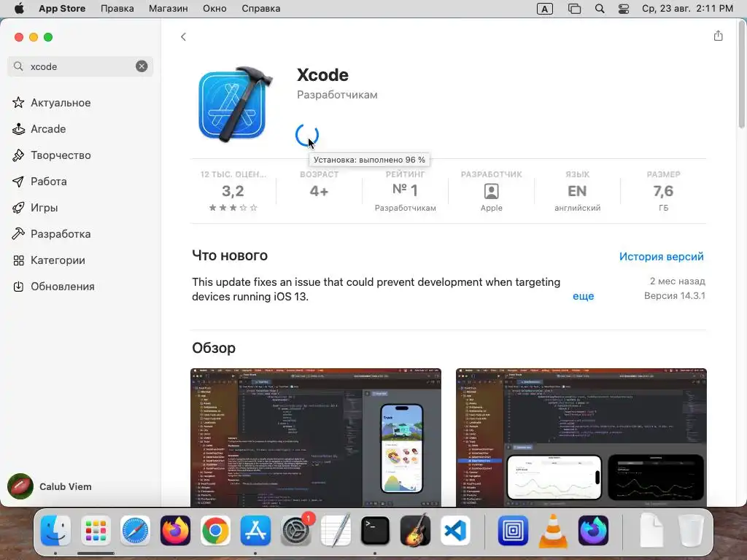Open Control Center in menu bar

coord(624,9)
